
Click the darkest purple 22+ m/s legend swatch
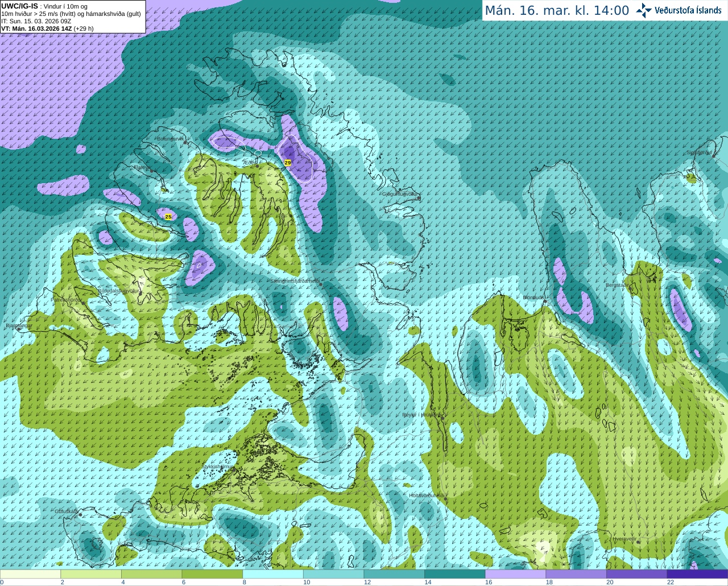pos(697,574)
